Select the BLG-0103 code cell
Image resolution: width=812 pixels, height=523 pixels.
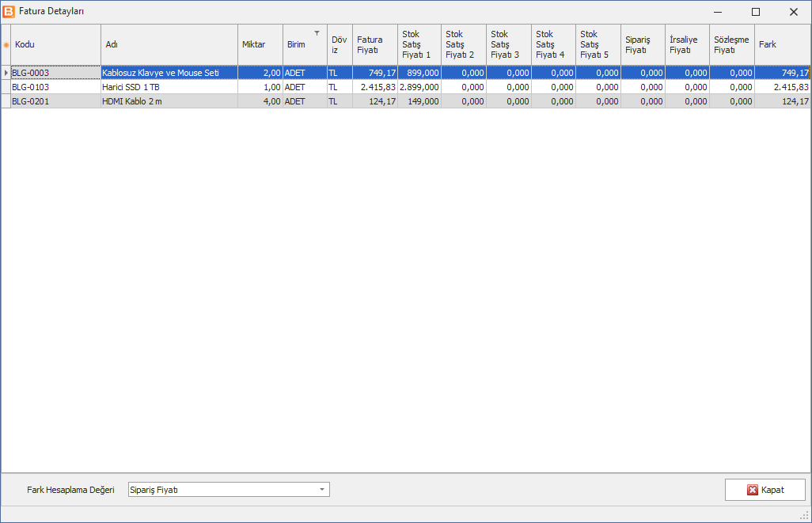tap(56, 87)
